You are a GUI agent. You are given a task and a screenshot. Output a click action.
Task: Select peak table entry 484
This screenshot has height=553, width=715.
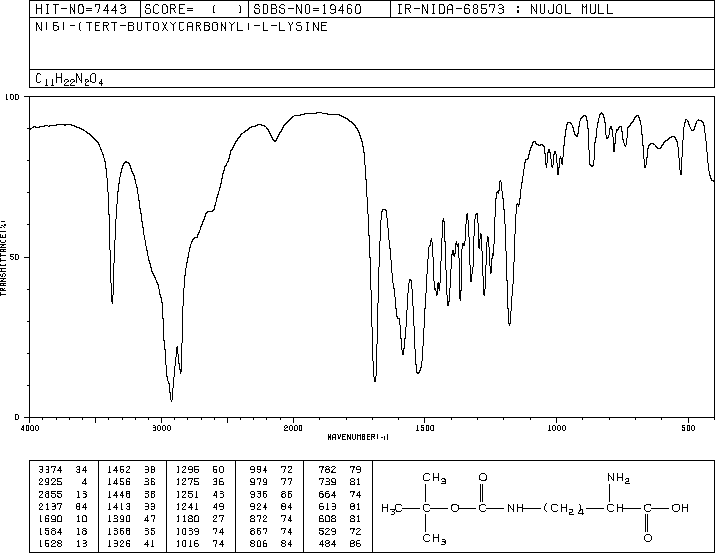click(340, 543)
